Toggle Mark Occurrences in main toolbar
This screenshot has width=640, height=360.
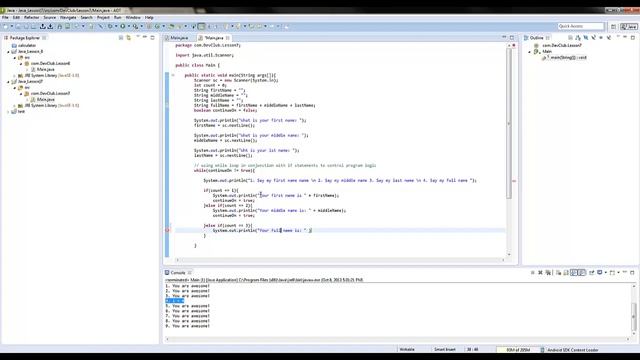coord(201,26)
